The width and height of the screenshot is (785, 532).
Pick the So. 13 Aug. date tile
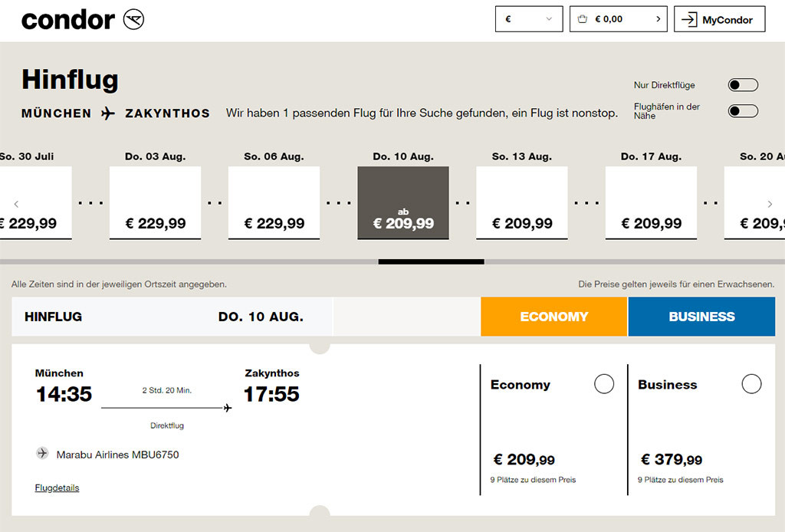coord(521,202)
